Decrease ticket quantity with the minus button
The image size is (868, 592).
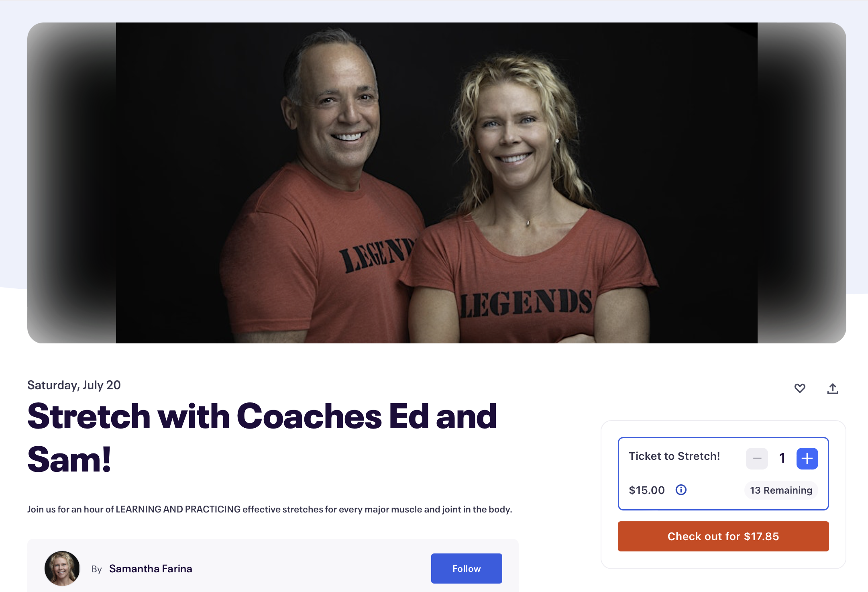(x=757, y=458)
